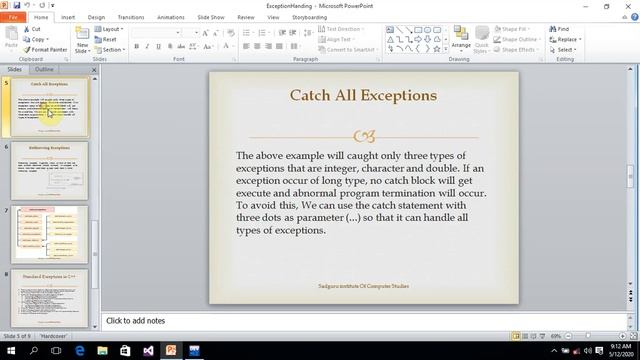Viewport: 640px width, 360px height.
Task: Fit slide to current window
Action: point(633,336)
